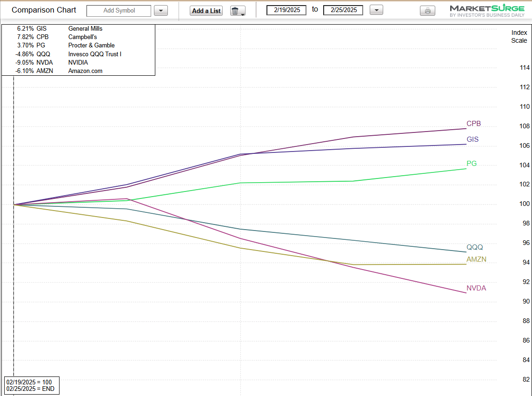Open the dropdown beside Add Symbol
The image size is (532, 396).
[160, 11]
